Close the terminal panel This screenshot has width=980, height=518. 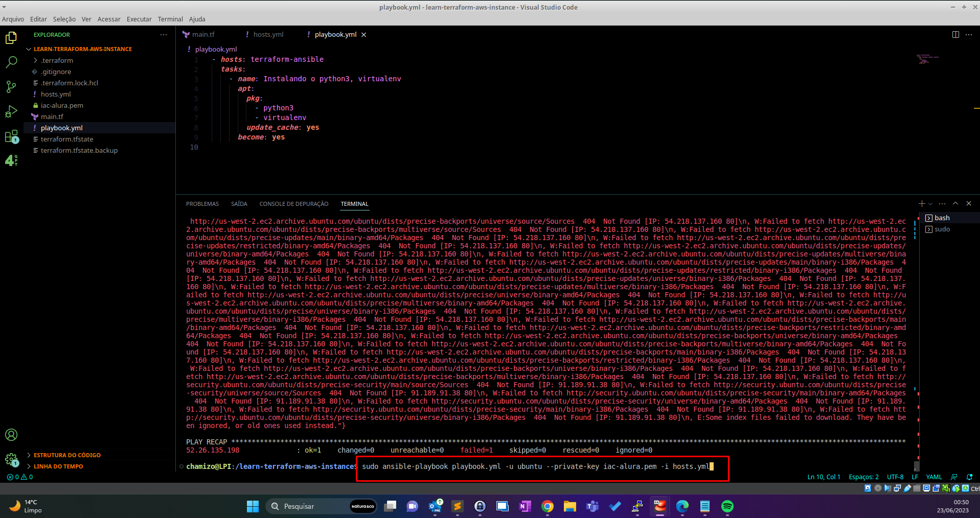(969, 203)
